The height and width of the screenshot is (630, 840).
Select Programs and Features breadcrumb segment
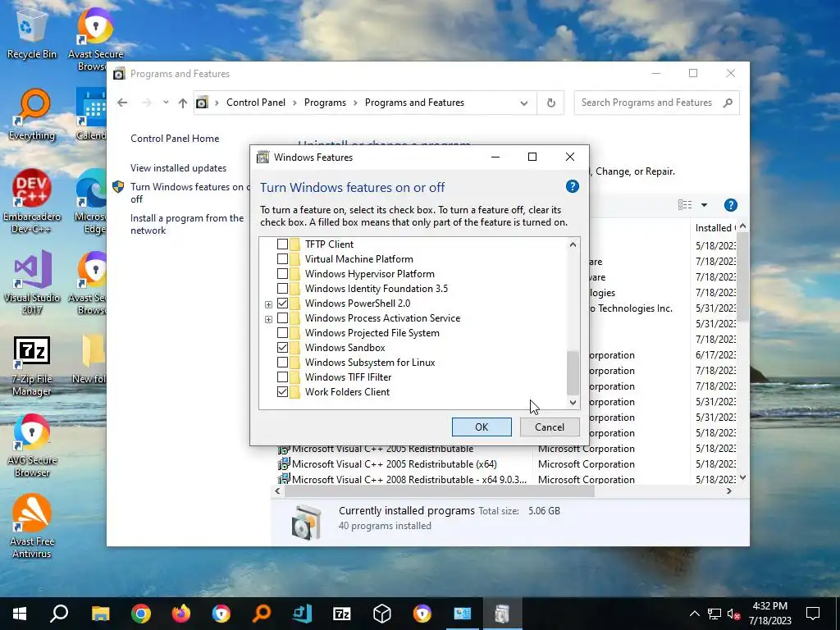coord(414,103)
